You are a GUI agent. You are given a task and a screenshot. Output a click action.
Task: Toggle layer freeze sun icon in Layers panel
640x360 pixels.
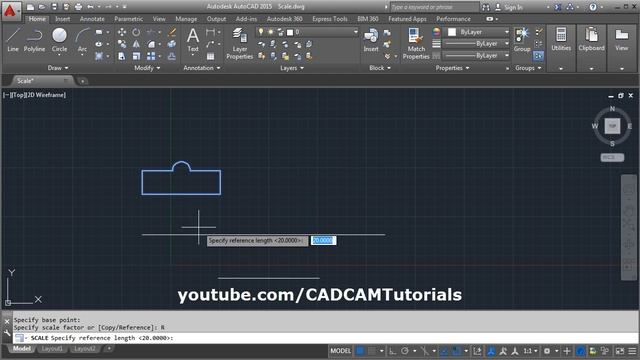(270, 32)
